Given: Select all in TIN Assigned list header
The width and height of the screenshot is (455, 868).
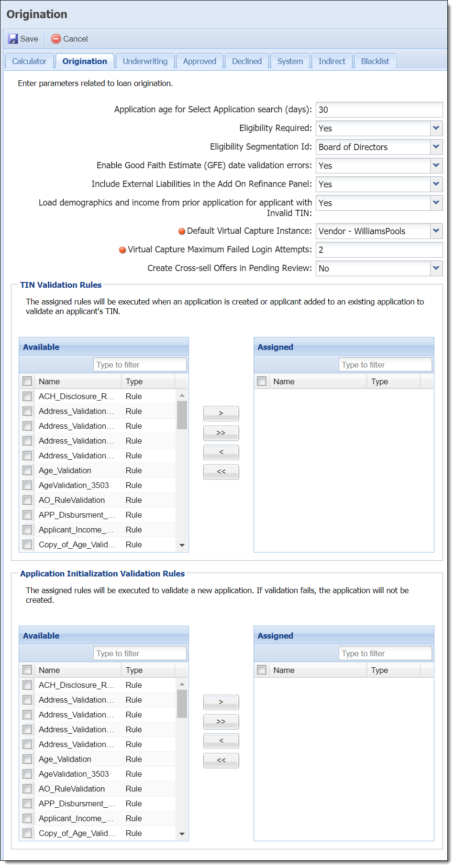Looking at the screenshot, I should point(262,381).
